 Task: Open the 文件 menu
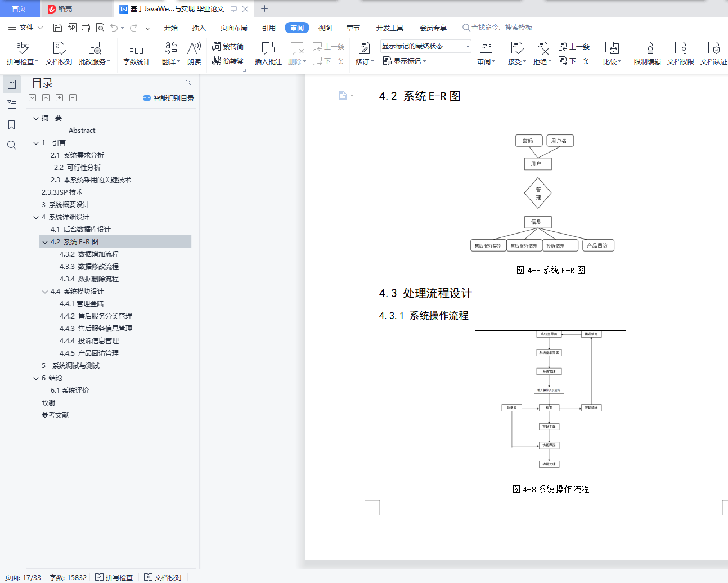25,28
